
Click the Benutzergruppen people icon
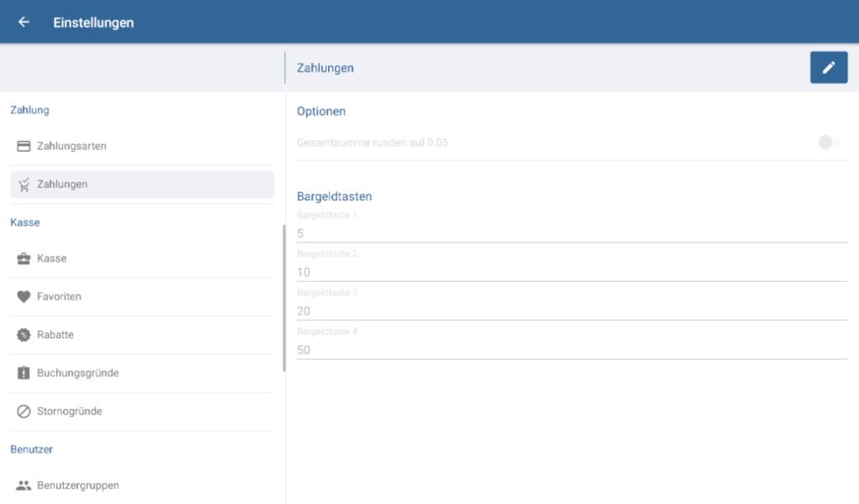pyautogui.click(x=23, y=486)
